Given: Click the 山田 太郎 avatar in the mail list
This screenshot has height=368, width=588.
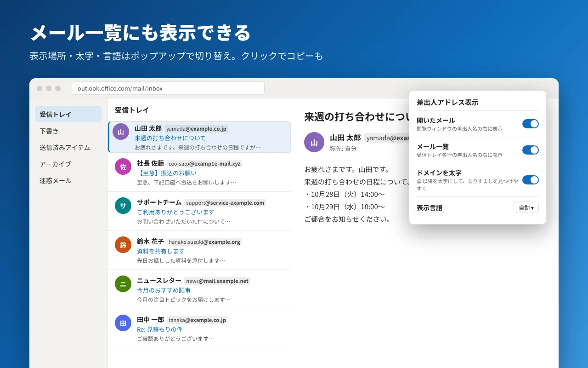Looking at the screenshot, I should pyautogui.click(x=121, y=132).
